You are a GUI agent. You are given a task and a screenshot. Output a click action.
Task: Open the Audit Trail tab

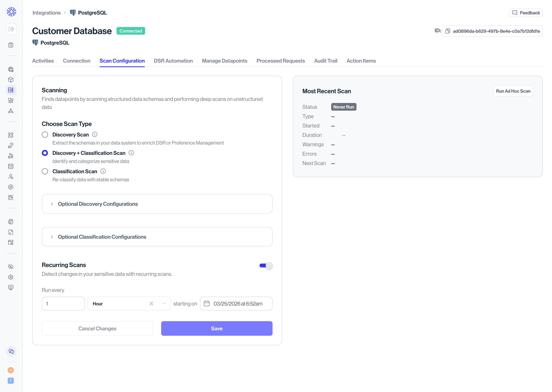point(325,61)
